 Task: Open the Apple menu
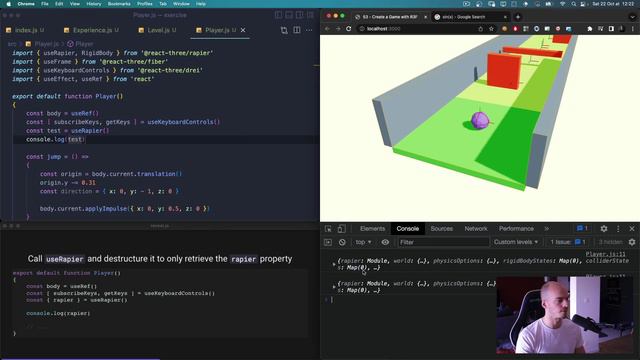point(9,4)
